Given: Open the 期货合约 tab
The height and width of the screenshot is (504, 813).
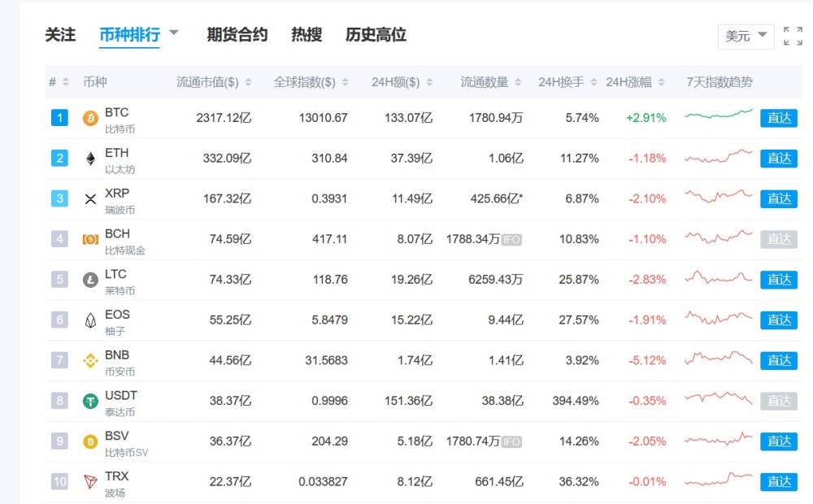Looking at the screenshot, I should (x=237, y=35).
